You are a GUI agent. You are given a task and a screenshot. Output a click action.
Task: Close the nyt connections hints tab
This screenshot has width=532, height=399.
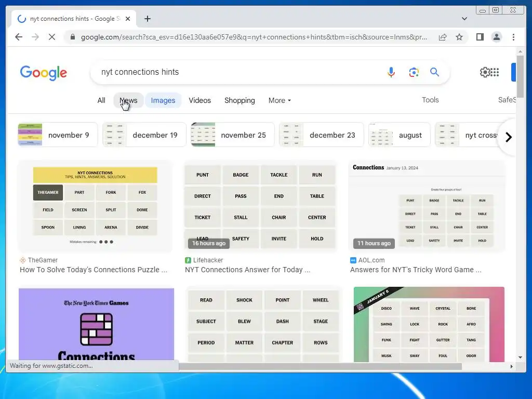point(128,19)
